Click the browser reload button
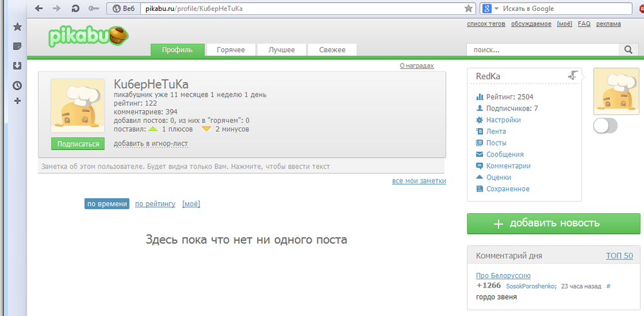Viewport: 644px width, 316px height. point(75,8)
